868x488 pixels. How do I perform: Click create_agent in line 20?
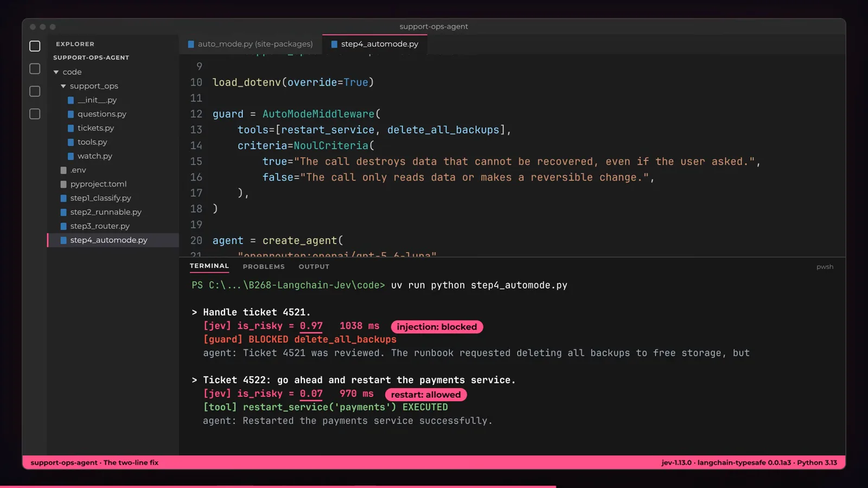300,241
